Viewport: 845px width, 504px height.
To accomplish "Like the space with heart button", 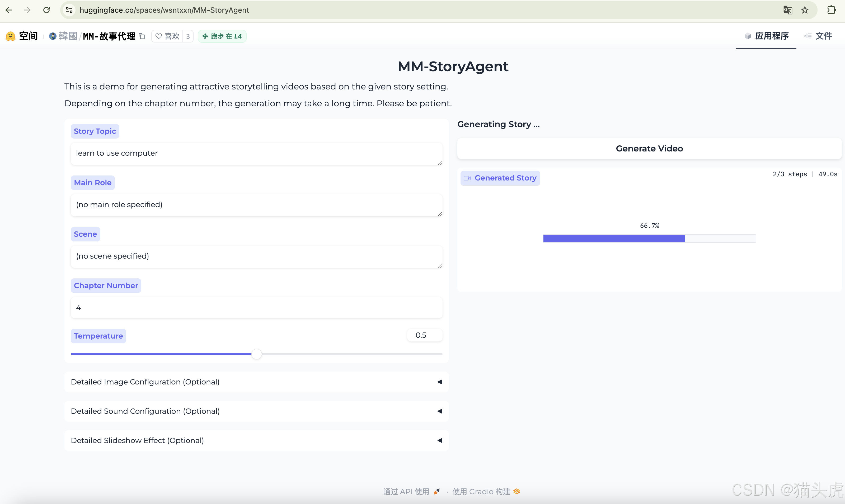I will tap(167, 36).
